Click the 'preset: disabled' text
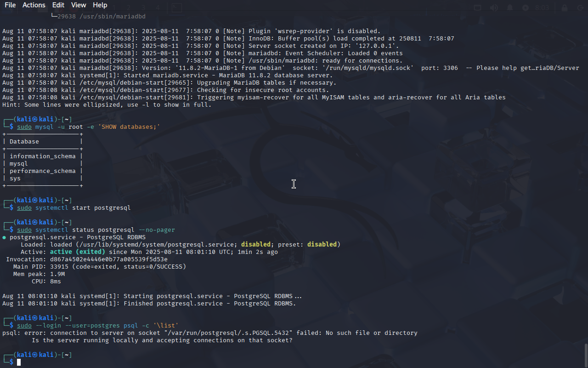The image size is (588, 368). pyautogui.click(x=307, y=245)
